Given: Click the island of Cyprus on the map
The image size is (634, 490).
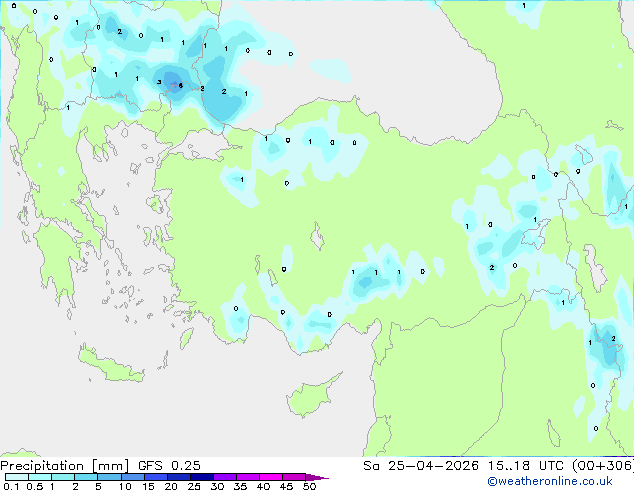Looking at the screenshot, I should point(311,397).
